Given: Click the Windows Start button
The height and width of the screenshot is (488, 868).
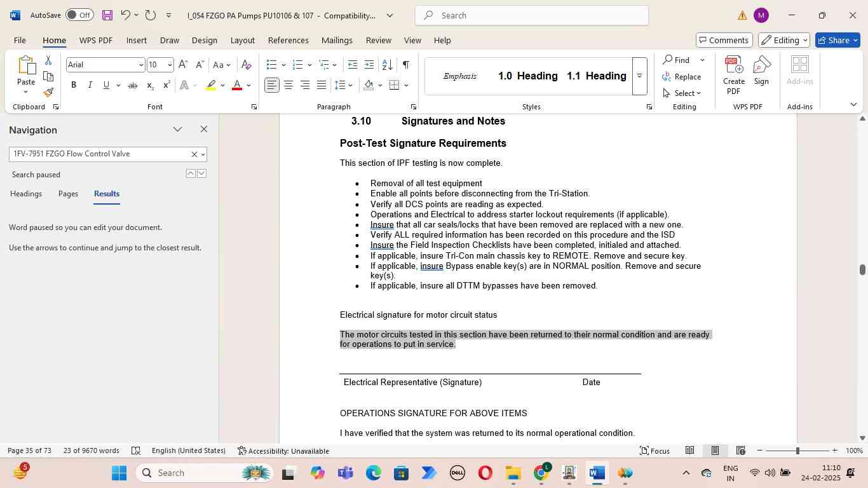Looking at the screenshot, I should pyautogui.click(x=119, y=473).
